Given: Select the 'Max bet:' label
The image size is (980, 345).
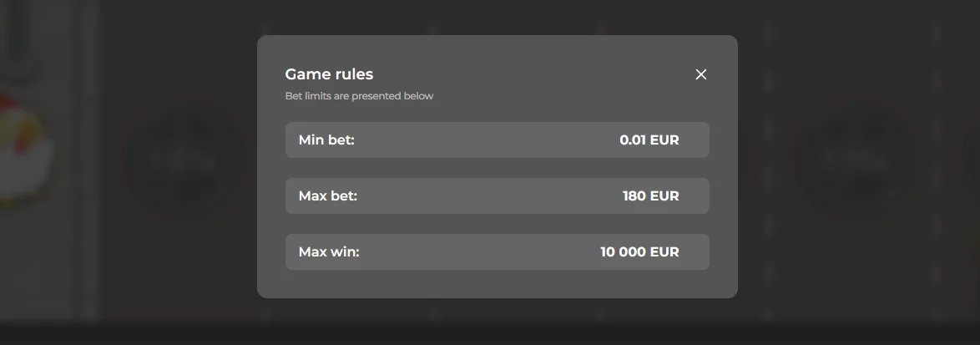Looking at the screenshot, I should coord(327,196).
